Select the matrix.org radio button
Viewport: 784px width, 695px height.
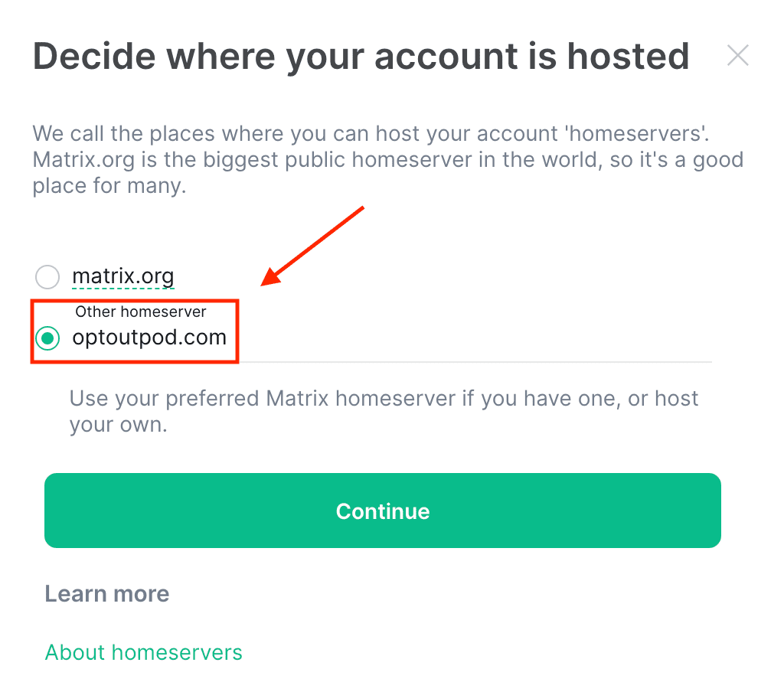(47, 276)
